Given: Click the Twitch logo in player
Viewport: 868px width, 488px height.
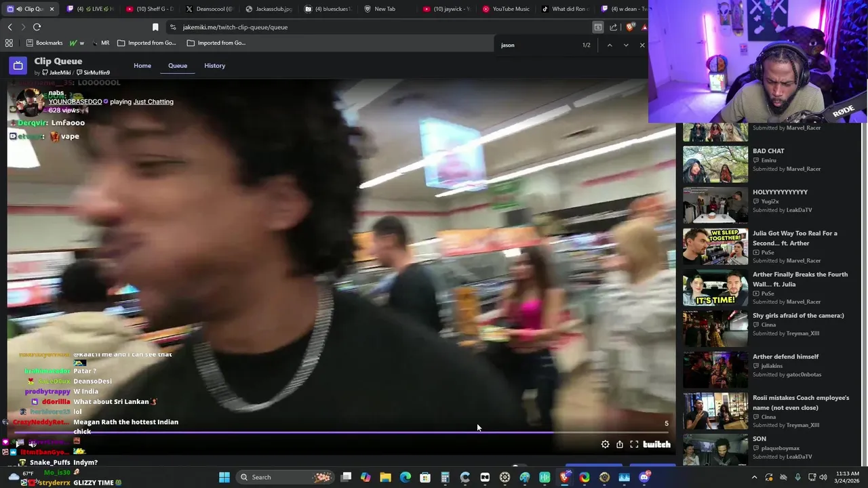Looking at the screenshot, I should (x=656, y=445).
